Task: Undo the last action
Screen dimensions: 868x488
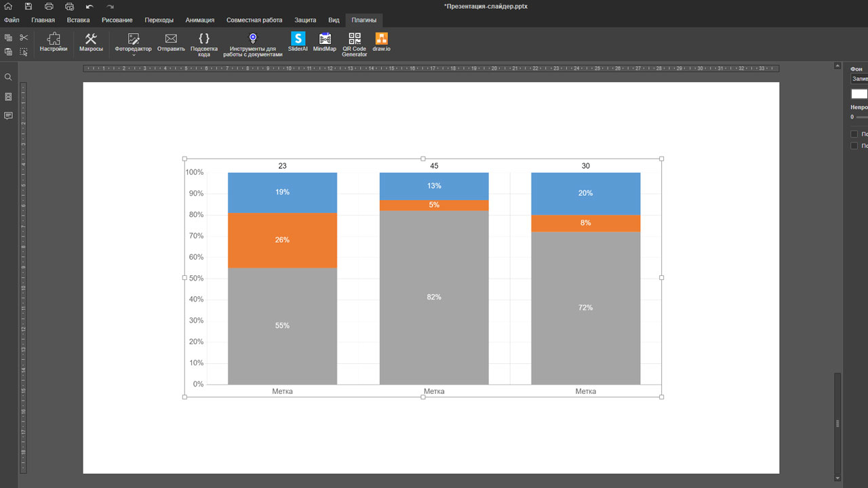Action: [x=90, y=6]
